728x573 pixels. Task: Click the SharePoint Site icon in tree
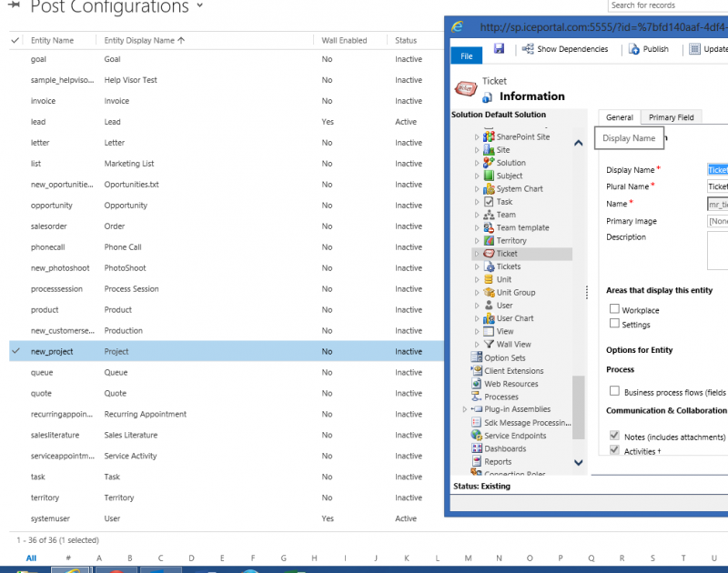point(489,136)
